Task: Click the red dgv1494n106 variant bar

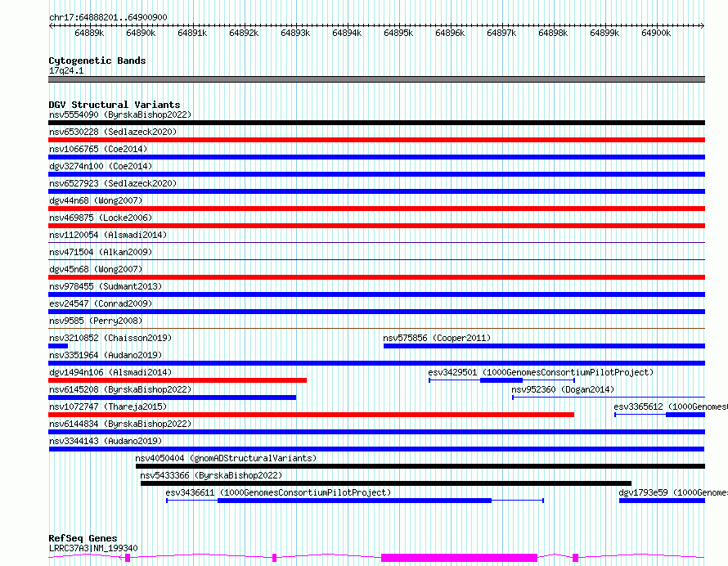Action: [x=178, y=380]
